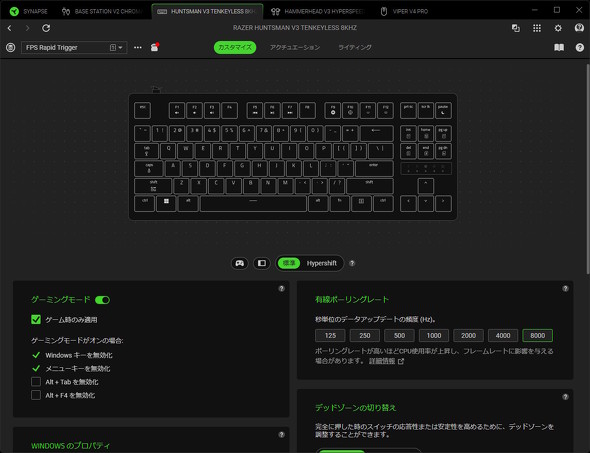The width and height of the screenshot is (590, 453).
Task: Switch to the アクチュエーション tab
Action: click(295, 47)
